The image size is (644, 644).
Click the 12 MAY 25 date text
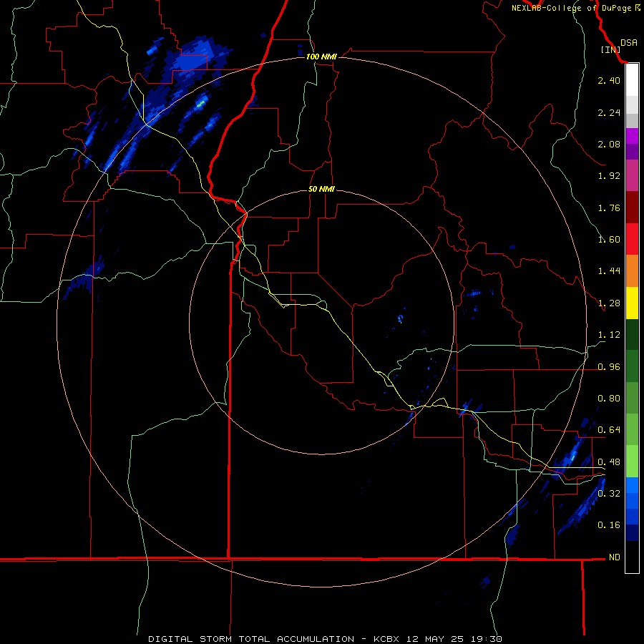coord(435,639)
